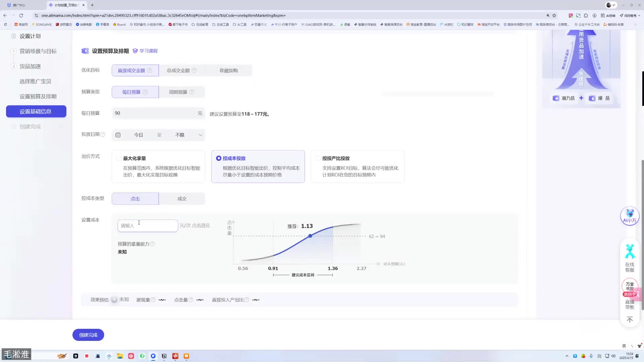The width and height of the screenshot is (644, 362).
Task: Expand hidden system tray icons
Action: click(x=567, y=356)
